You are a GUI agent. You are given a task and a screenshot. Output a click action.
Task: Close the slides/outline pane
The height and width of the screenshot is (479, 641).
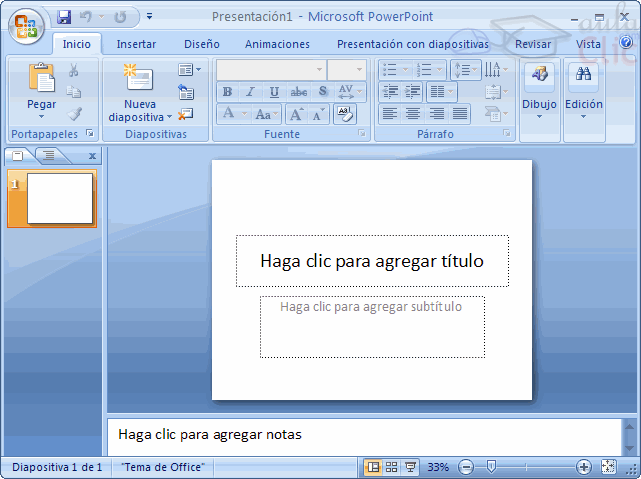point(92,156)
